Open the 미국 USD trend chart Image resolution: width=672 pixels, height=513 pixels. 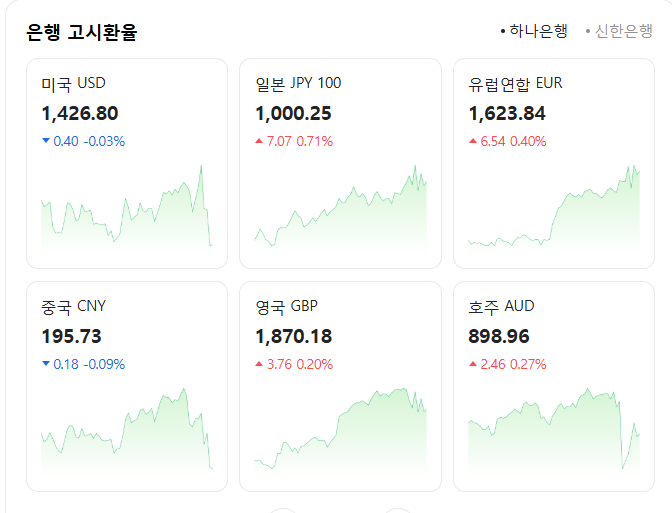[127, 210]
